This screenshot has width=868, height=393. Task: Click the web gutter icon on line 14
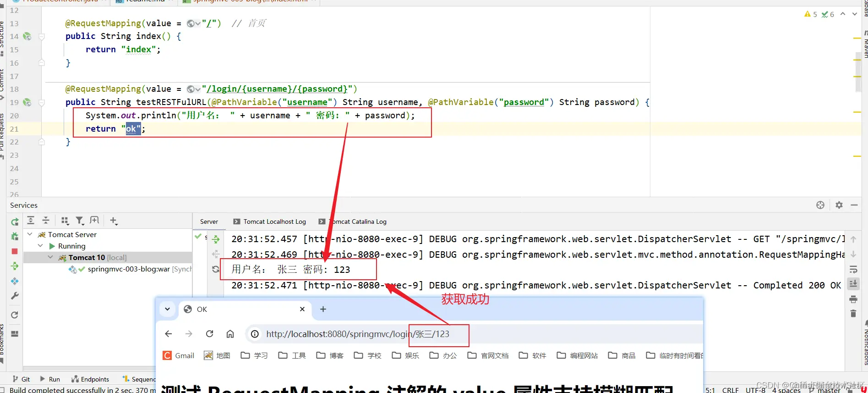27,36
